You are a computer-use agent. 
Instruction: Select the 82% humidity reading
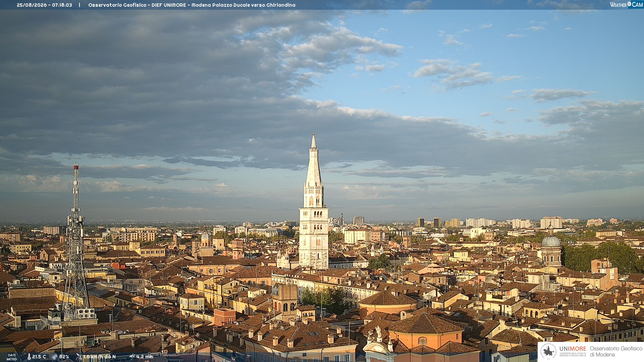click(64, 357)
